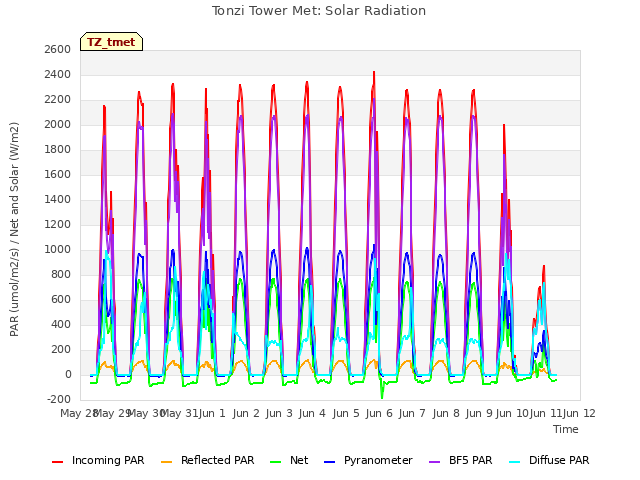The height and width of the screenshot is (480, 640).
Task: Click the purple BF5 PAR legend swatch
Action: pyautogui.click(x=435, y=462)
